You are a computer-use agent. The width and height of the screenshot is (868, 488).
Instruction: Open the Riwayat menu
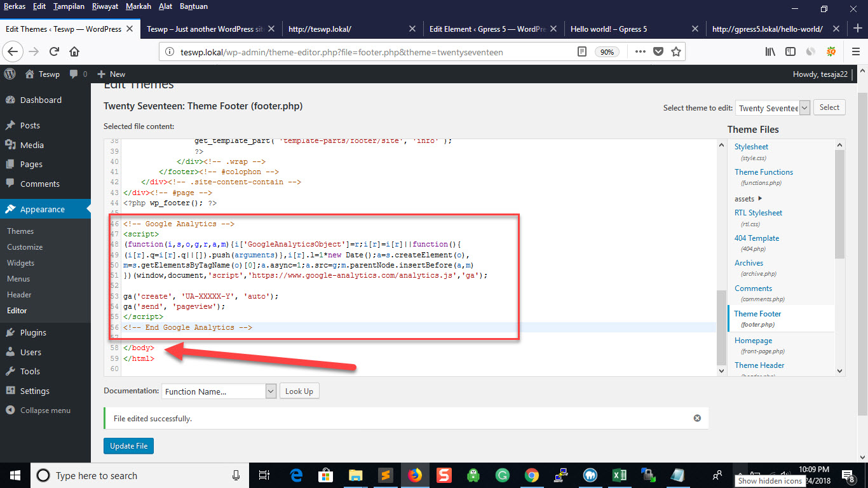[106, 6]
